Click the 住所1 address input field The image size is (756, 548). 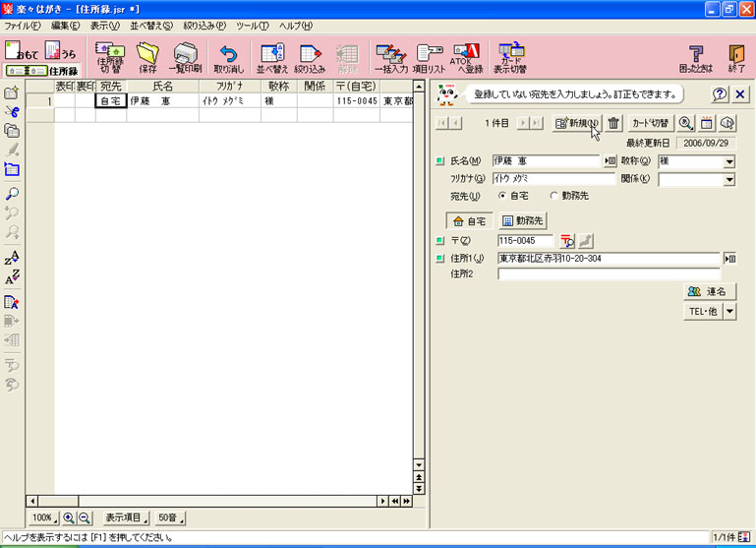point(608,259)
